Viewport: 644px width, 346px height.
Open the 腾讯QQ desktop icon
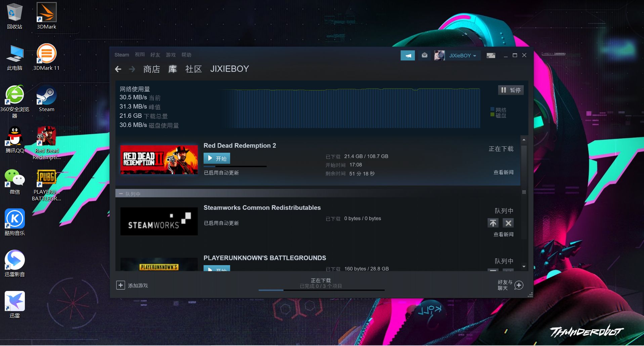pyautogui.click(x=14, y=140)
